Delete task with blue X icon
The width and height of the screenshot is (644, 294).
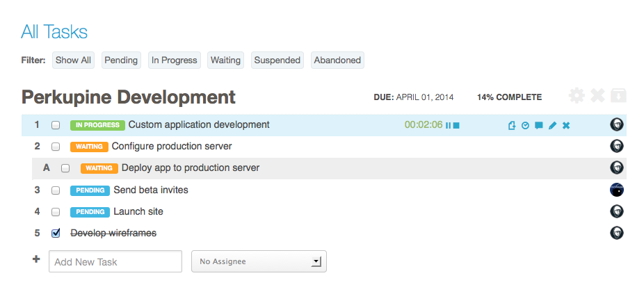(x=566, y=125)
